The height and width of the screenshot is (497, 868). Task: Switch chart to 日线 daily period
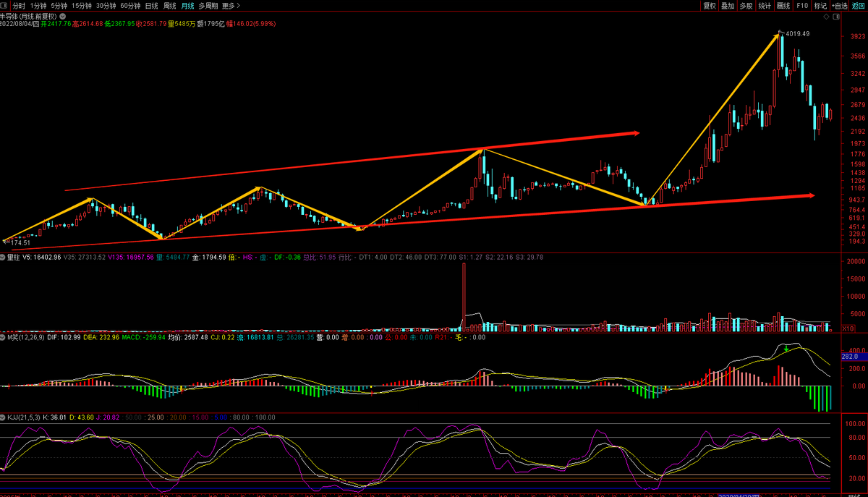[x=151, y=6]
